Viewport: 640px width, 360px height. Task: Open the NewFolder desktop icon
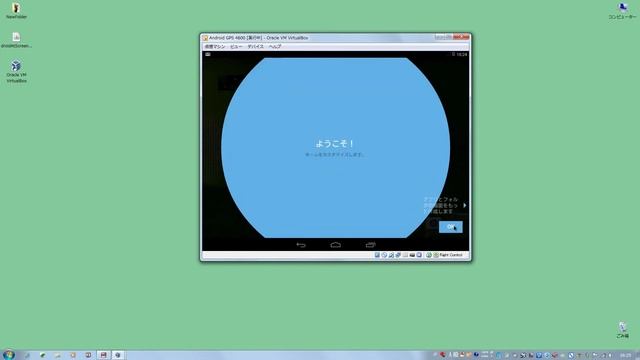point(16,11)
